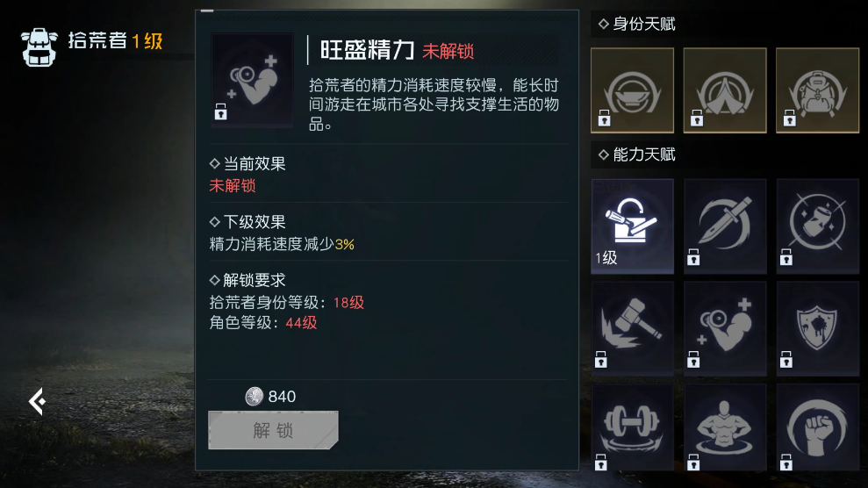Click the scavenger backpack class icon
Image resolution: width=868 pixels, height=488 pixels.
click(x=39, y=47)
